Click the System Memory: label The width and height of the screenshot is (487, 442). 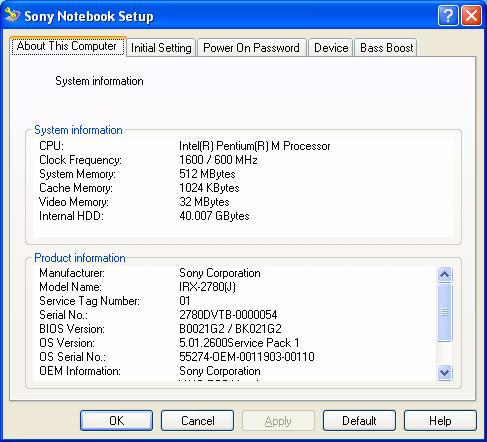click(77, 174)
